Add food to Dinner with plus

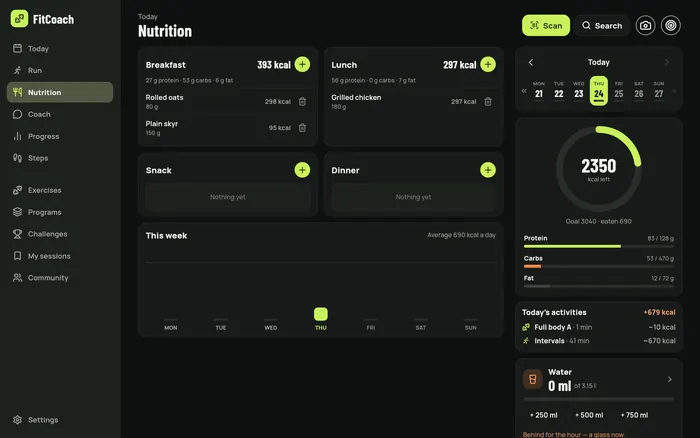[488, 170]
